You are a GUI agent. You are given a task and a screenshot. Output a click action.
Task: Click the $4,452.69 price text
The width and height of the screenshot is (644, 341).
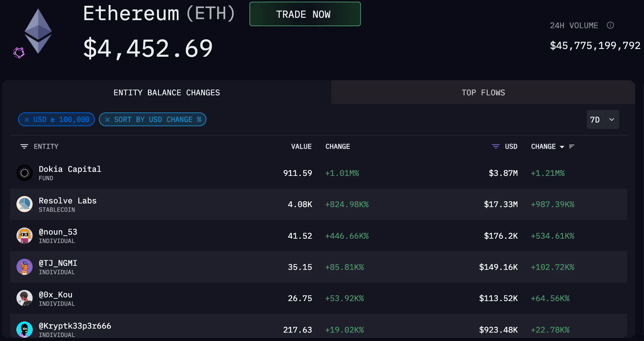(148, 48)
